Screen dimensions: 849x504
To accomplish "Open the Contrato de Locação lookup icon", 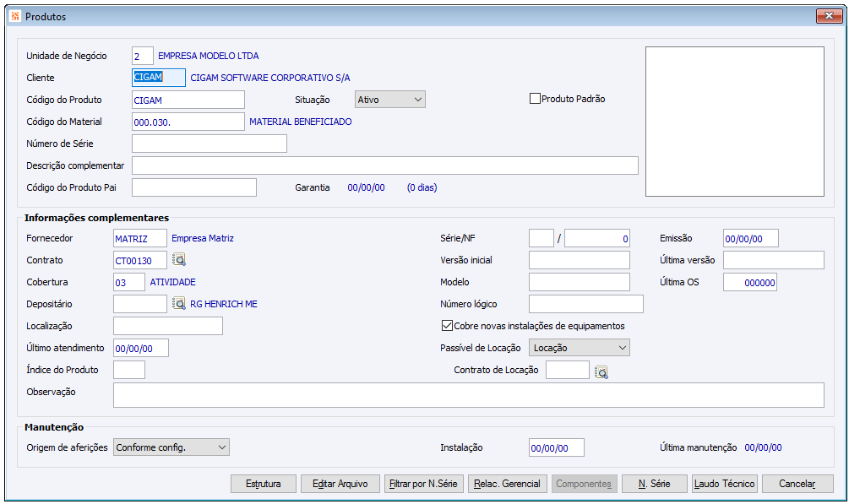I will (601, 372).
